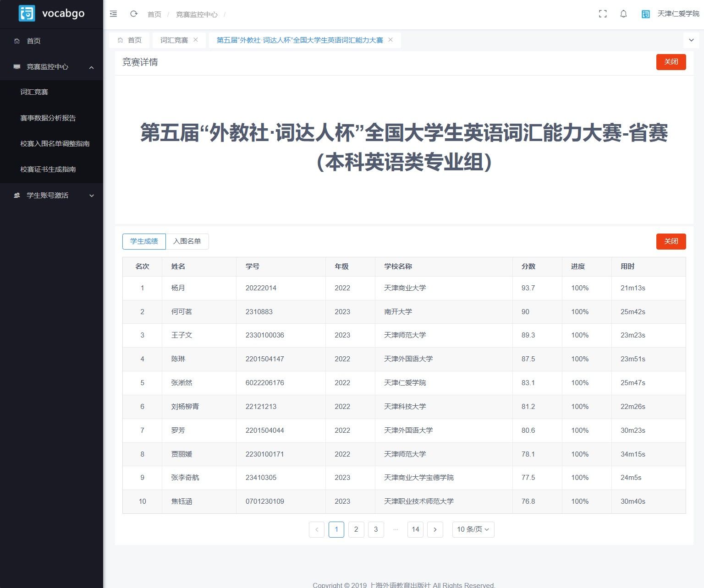Select student name 刘杨柳青
Screen dimensions: 704x588
pos(185,407)
